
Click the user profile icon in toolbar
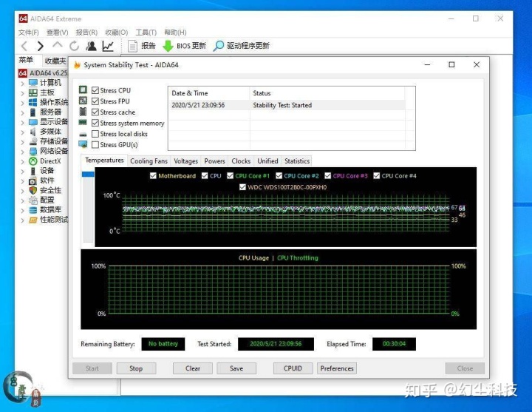[x=91, y=46]
